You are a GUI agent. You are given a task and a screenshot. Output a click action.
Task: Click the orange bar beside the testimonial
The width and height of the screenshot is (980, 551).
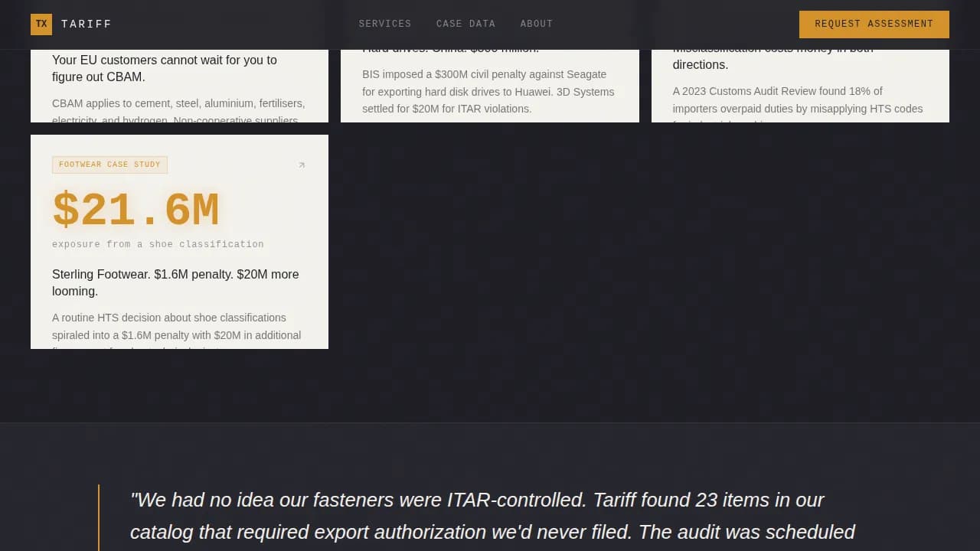[99, 517]
